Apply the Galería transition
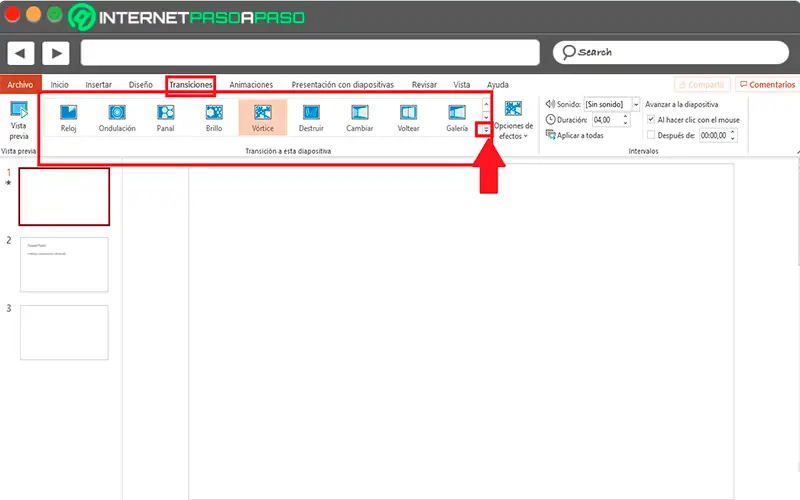This screenshot has width=800, height=500. (457, 118)
